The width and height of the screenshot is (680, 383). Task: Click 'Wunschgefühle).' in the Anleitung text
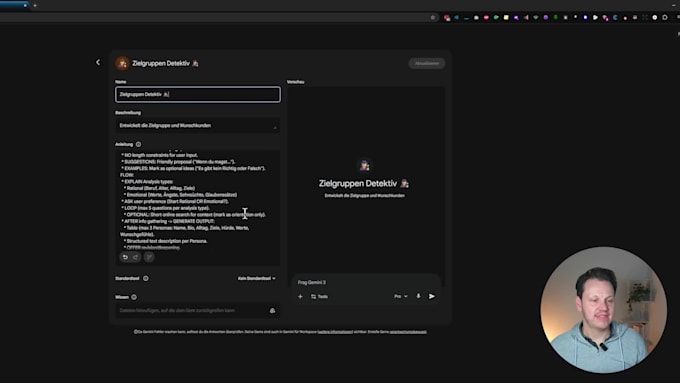137,235
